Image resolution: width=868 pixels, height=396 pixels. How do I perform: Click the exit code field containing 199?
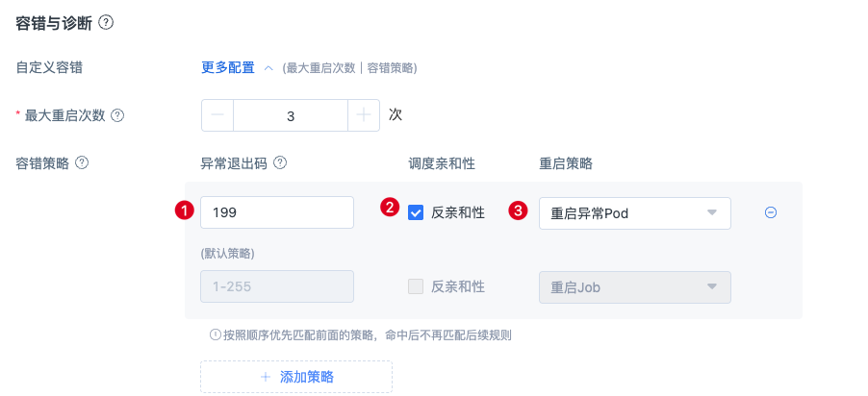coord(277,212)
